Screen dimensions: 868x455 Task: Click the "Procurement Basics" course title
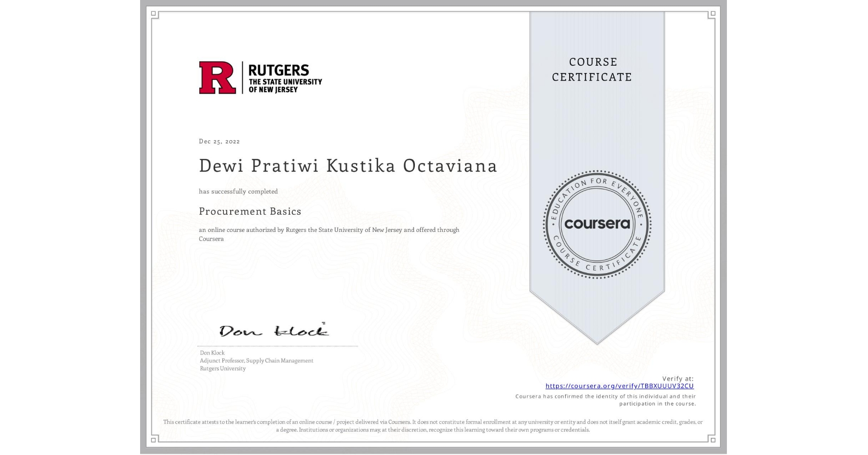250,211
